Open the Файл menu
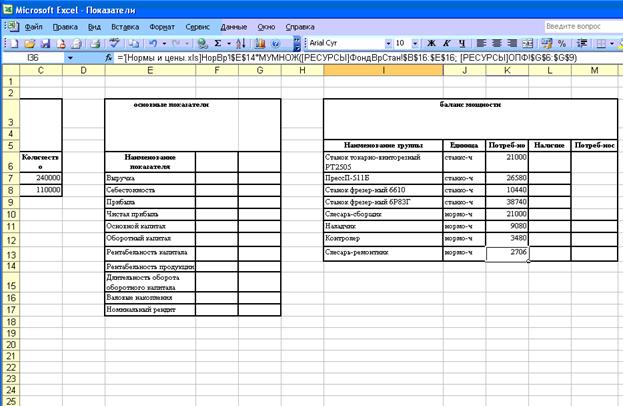 (x=34, y=27)
